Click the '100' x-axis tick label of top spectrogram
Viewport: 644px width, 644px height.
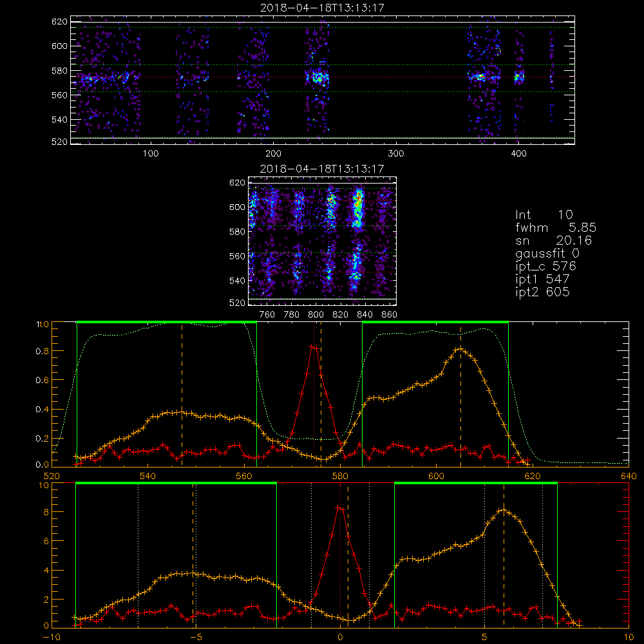tap(151, 154)
